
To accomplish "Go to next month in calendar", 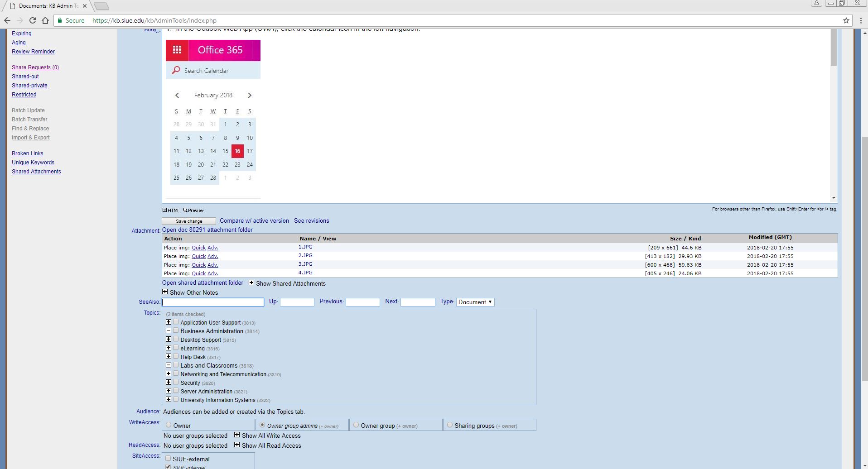I will point(249,95).
